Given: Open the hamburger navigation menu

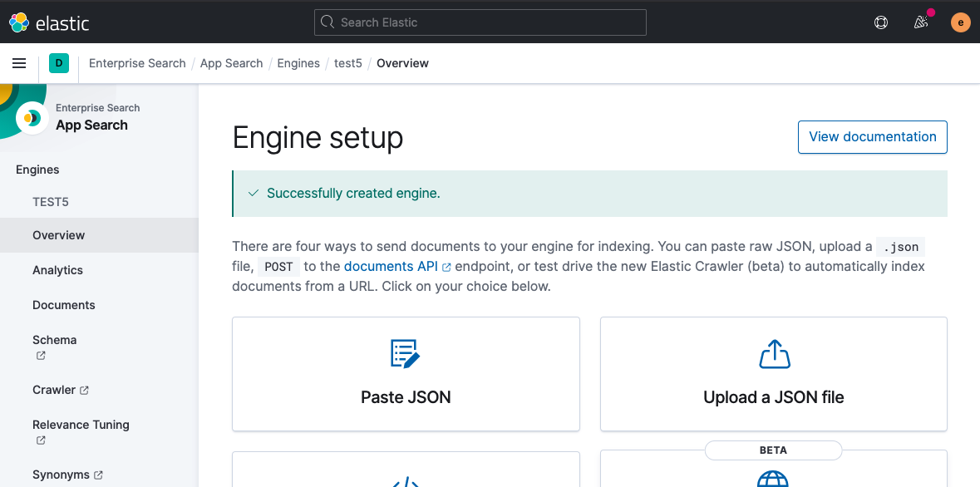Looking at the screenshot, I should coord(19,63).
